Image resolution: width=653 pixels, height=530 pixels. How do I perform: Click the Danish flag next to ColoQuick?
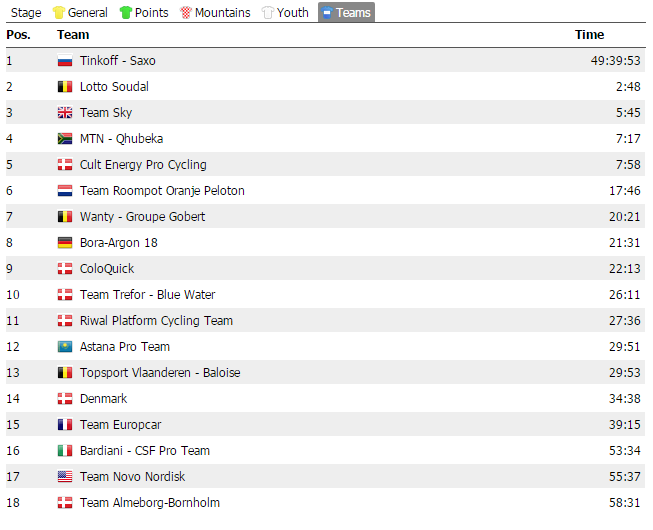(x=65, y=269)
